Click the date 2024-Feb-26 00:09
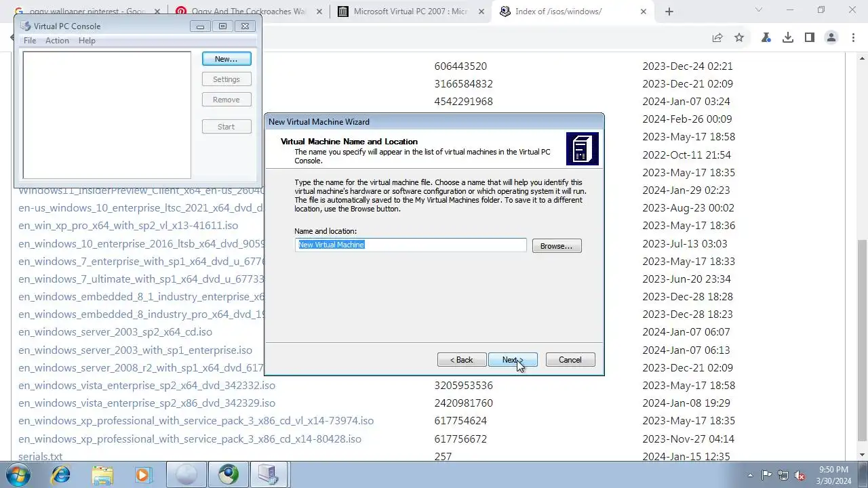The height and width of the screenshot is (488, 868). [687, 119]
